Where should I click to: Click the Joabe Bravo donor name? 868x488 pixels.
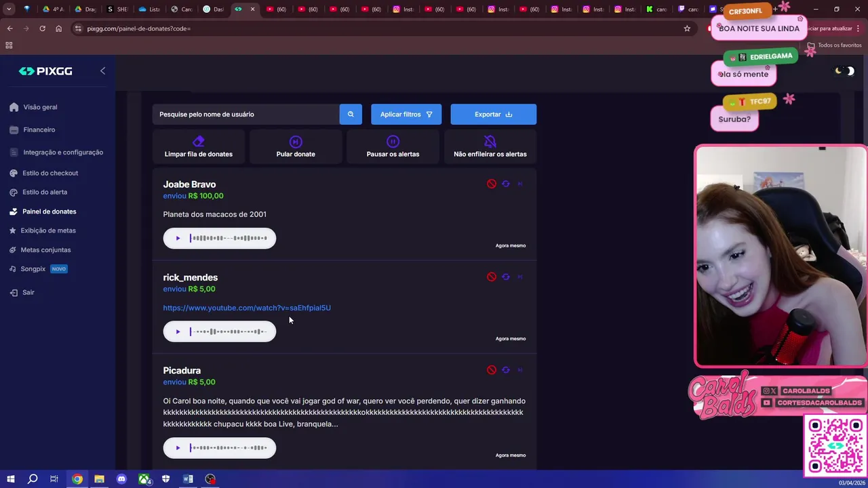pos(189,184)
